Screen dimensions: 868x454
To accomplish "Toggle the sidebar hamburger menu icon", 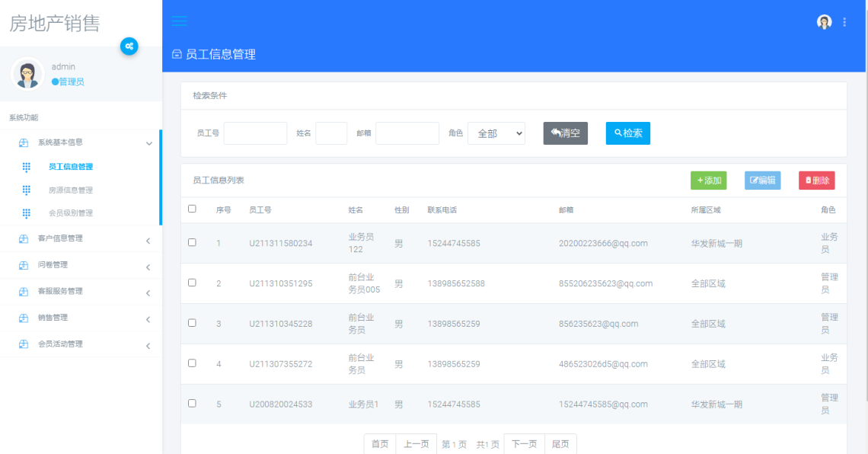I will (179, 21).
